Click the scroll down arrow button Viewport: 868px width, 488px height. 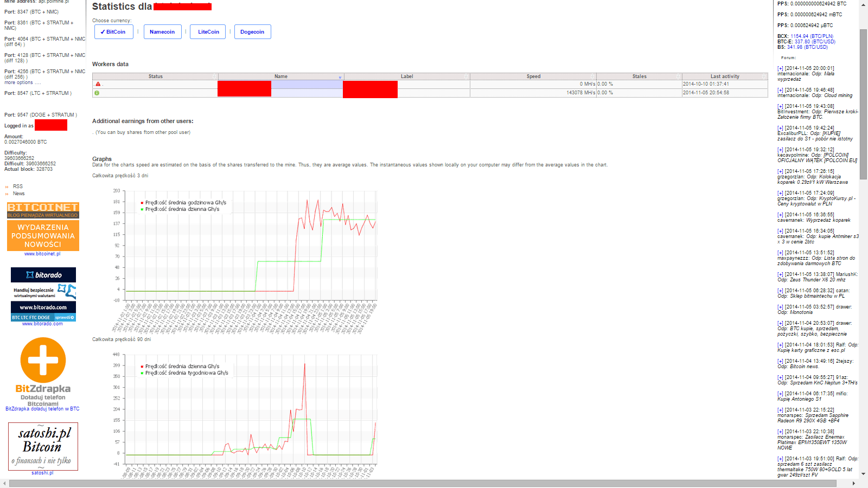pyautogui.click(x=863, y=475)
